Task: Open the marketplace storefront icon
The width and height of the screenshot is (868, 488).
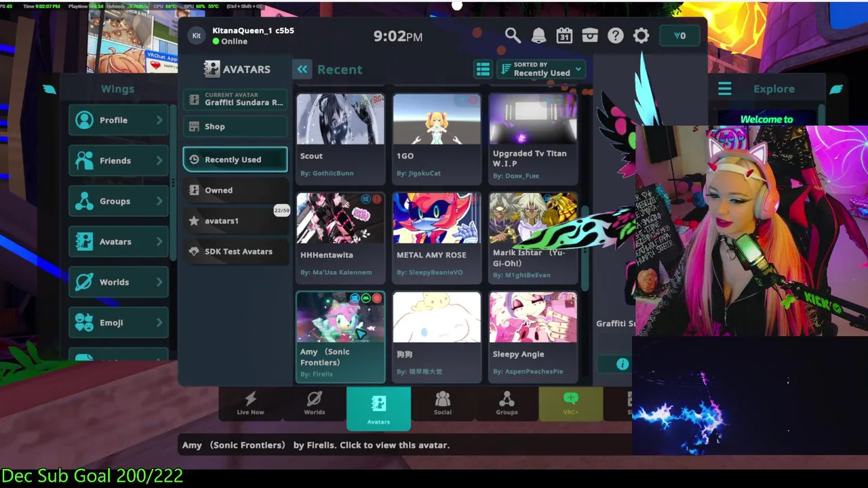Action: 590,36
